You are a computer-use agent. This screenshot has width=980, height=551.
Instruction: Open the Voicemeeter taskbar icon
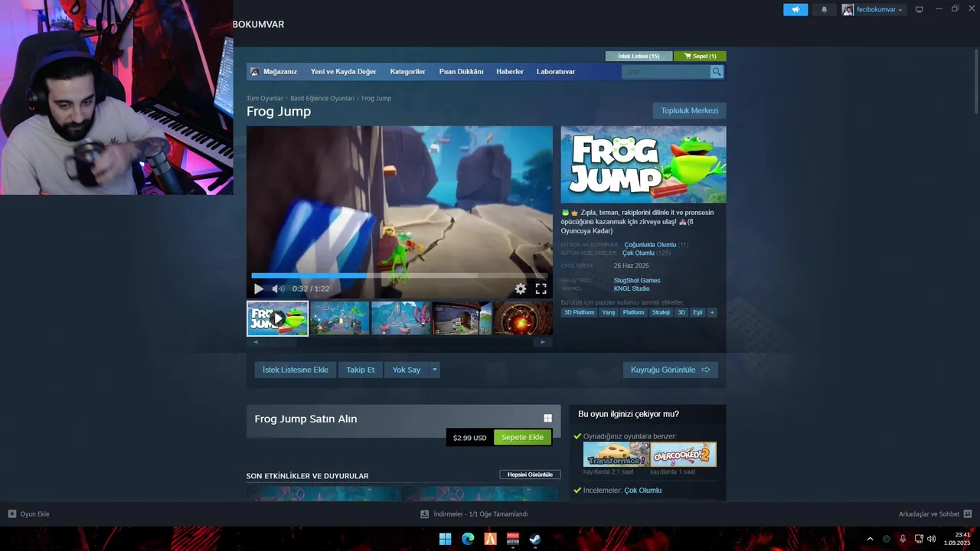513,539
